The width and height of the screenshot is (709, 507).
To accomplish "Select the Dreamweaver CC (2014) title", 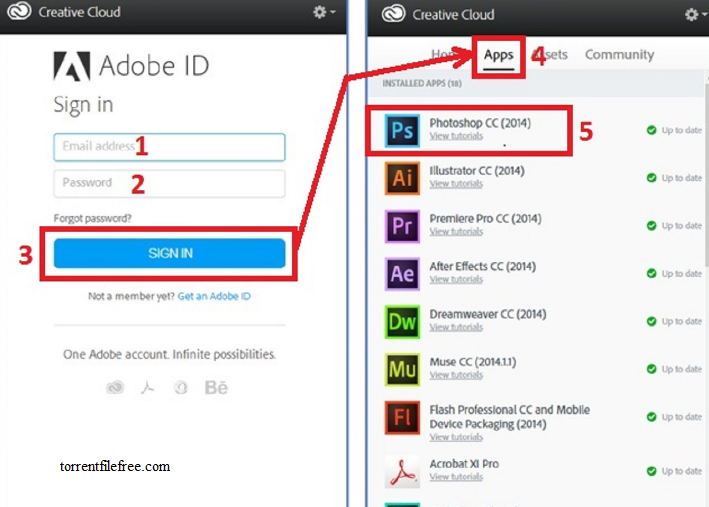I will 488,314.
